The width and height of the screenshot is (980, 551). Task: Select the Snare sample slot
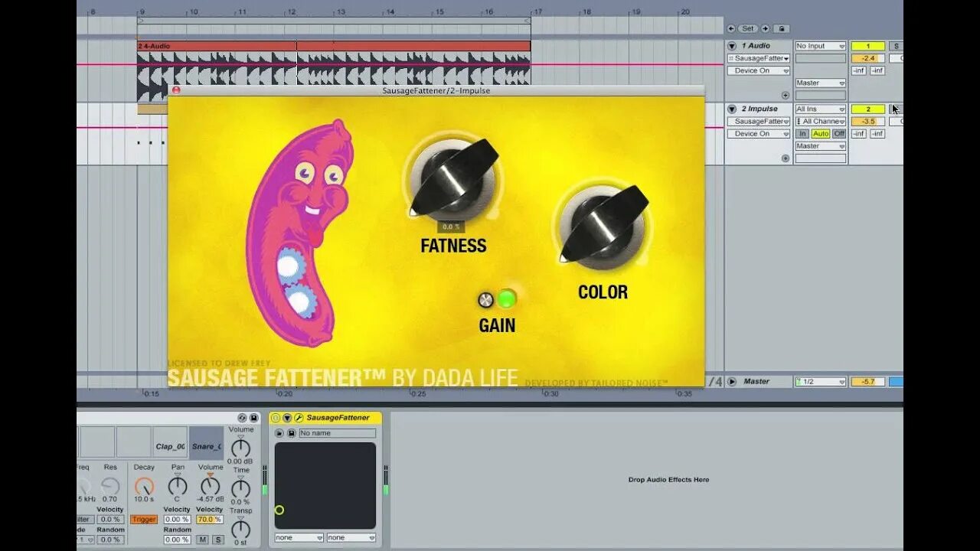(x=206, y=442)
